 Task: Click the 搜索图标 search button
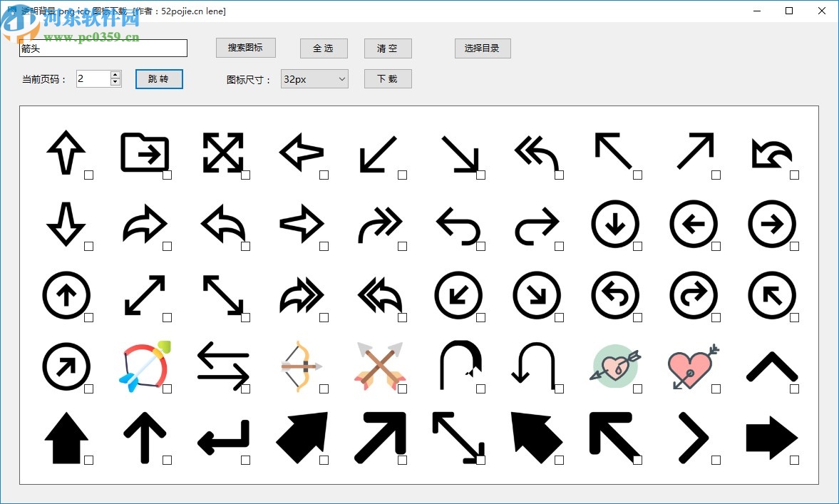(x=246, y=48)
